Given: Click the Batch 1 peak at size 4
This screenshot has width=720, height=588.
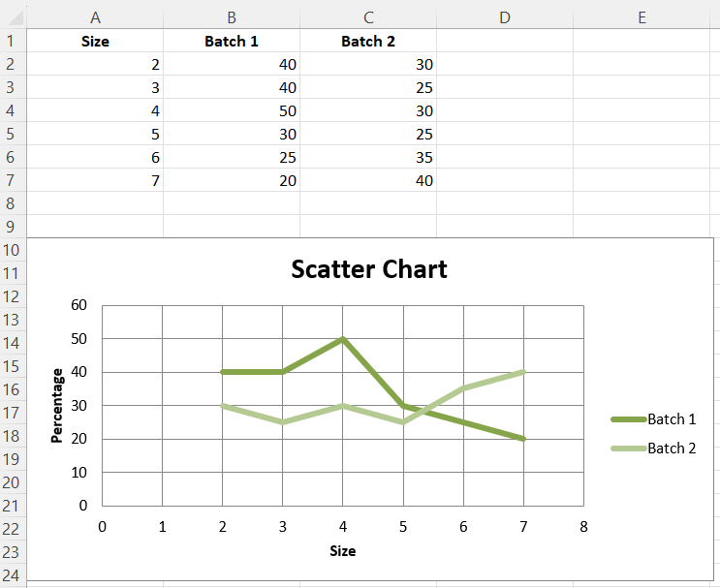Looking at the screenshot, I should pos(342,339).
